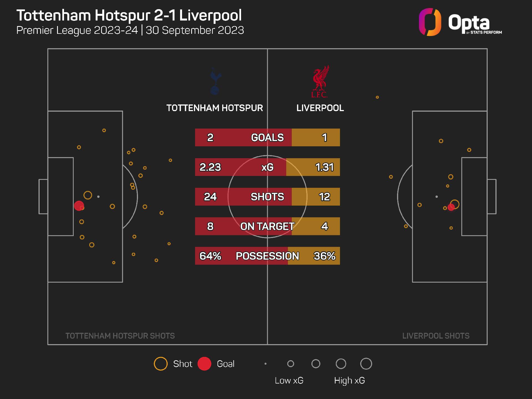Screen dimensions: 532x399
Task: Click the Liverpool FC crest
Action: coord(320,81)
